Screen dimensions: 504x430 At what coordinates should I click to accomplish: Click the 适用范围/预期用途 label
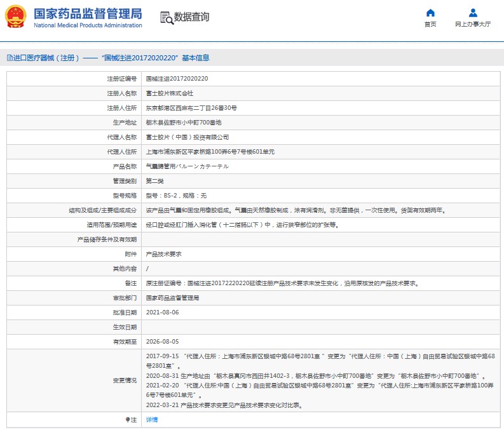pyautogui.click(x=112, y=225)
